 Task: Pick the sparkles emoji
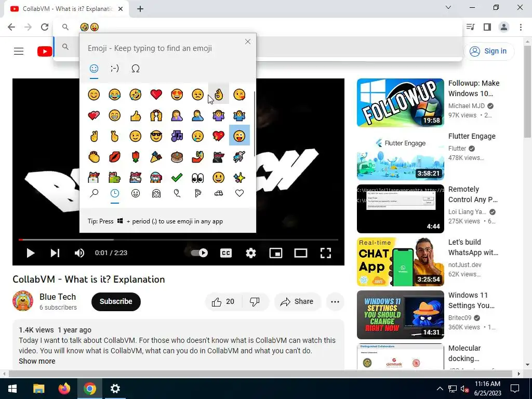(239, 178)
